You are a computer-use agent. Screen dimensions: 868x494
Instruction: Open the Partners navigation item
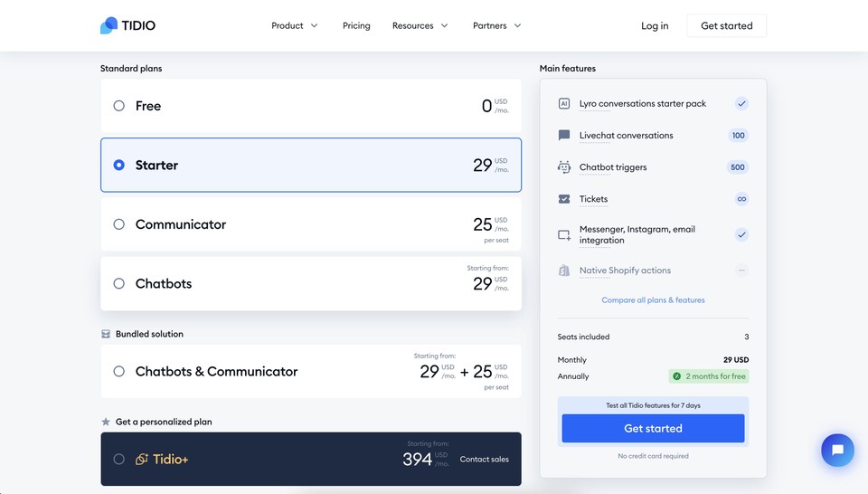click(x=490, y=25)
